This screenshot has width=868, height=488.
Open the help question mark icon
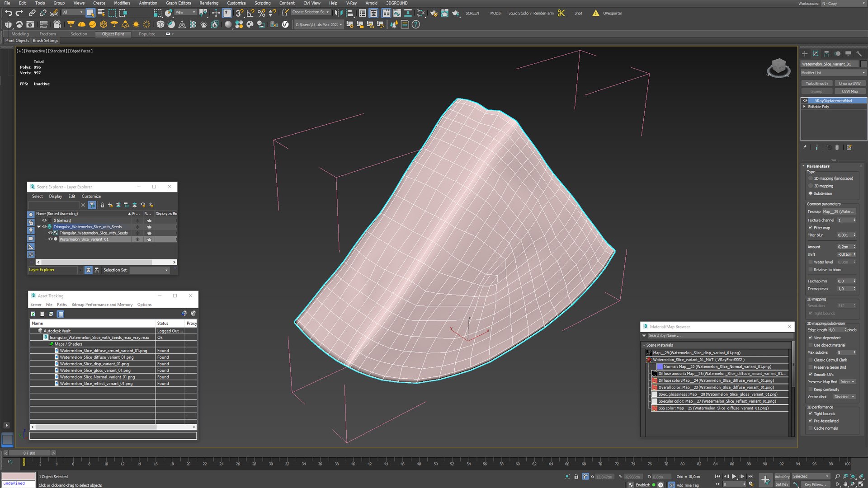point(416,24)
